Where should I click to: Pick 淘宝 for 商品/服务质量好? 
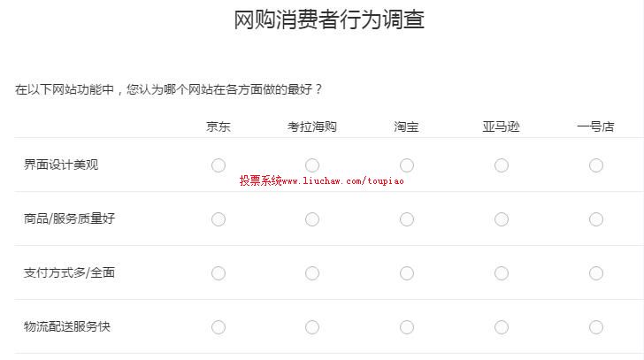pyautogui.click(x=407, y=219)
